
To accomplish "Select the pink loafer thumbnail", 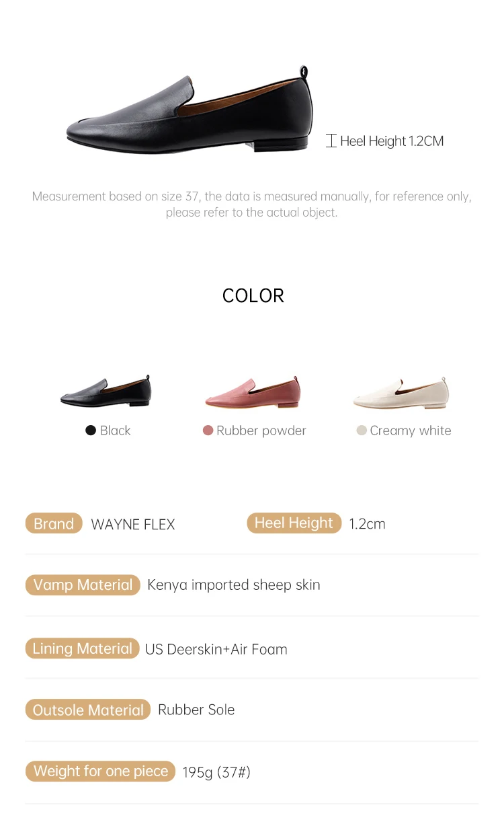I will 253,392.
